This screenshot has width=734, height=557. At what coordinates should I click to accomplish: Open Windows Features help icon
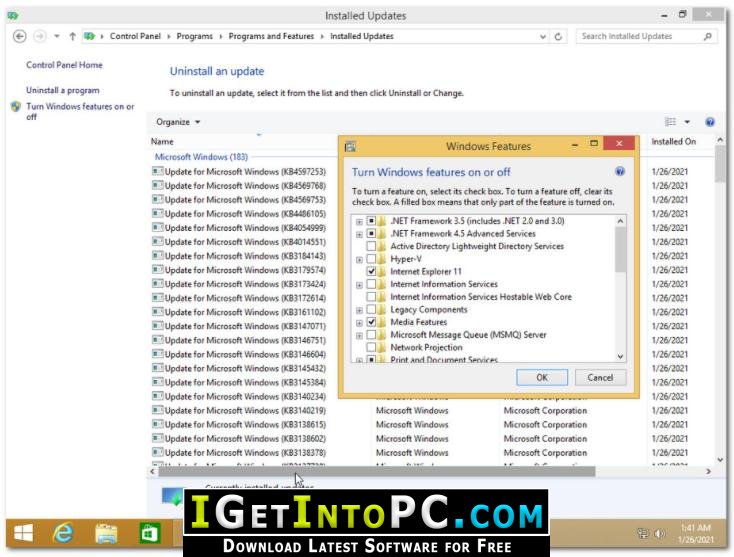click(x=620, y=171)
